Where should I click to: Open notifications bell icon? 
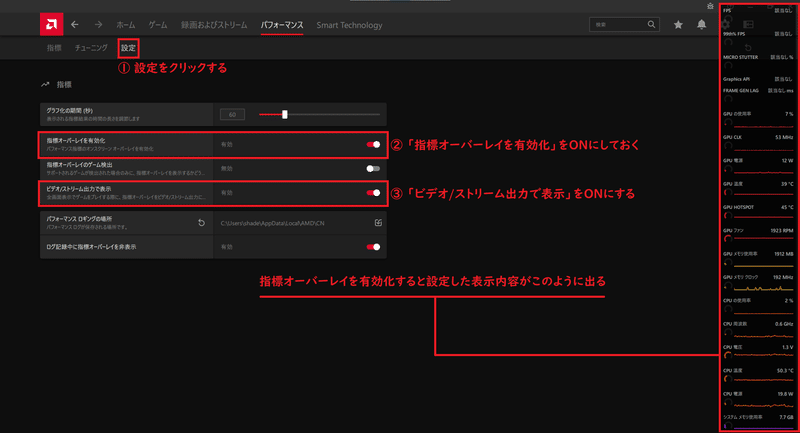pos(702,24)
